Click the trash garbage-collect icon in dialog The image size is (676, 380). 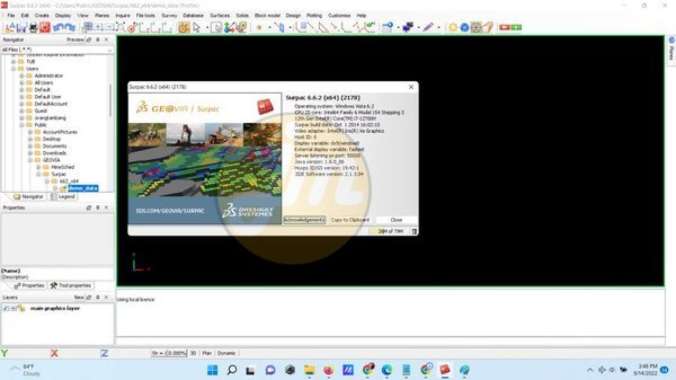click(x=414, y=232)
